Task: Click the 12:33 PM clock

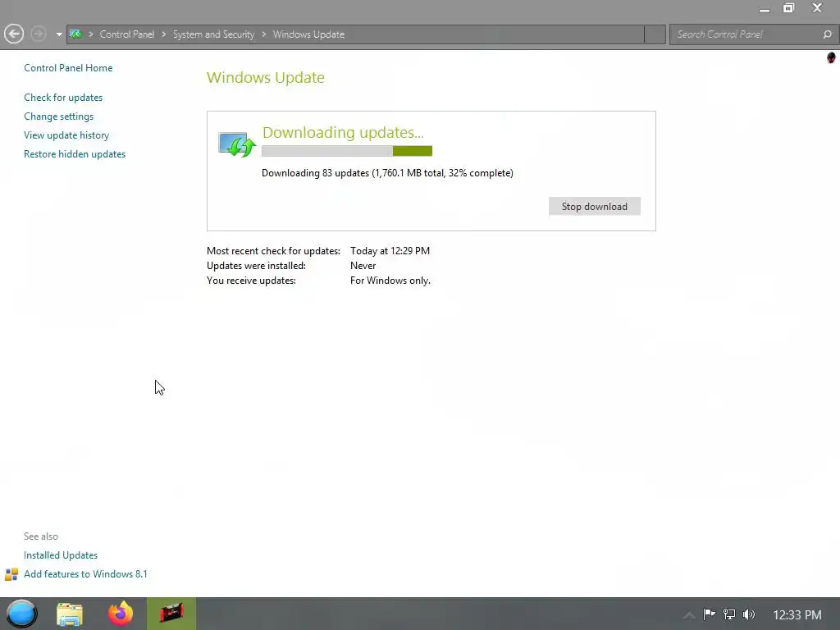Action: click(x=797, y=615)
